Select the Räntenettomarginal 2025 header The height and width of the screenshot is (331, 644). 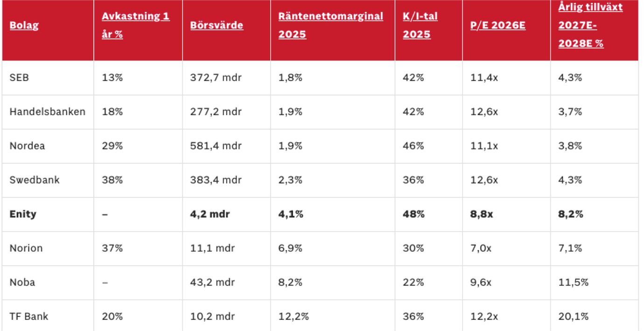point(330,25)
